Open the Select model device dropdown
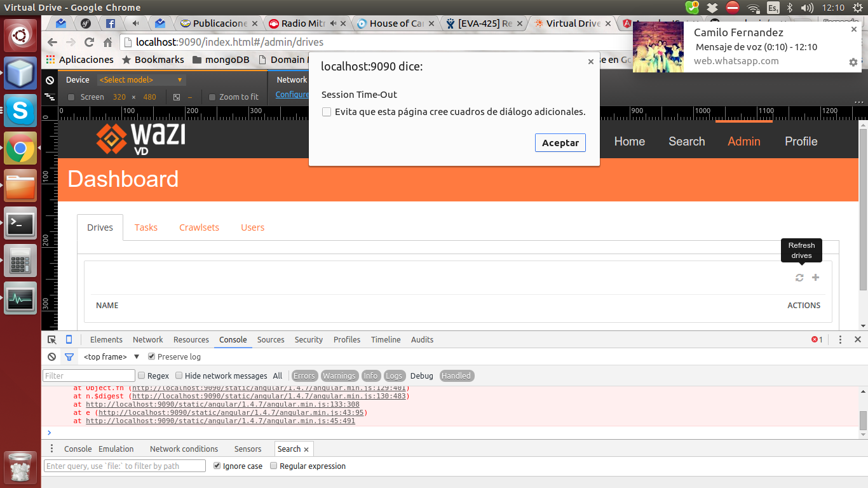Image resolution: width=868 pixels, height=488 pixels. [x=141, y=80]
